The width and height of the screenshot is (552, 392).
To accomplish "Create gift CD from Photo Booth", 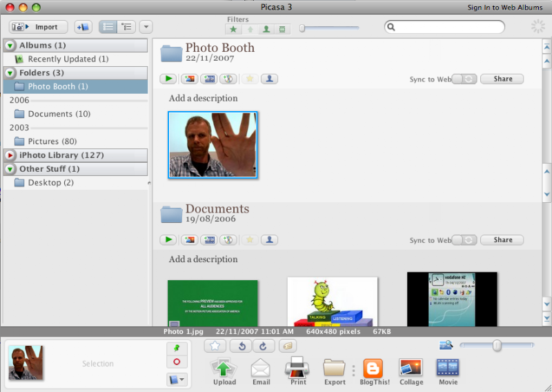I will point(228,79).
